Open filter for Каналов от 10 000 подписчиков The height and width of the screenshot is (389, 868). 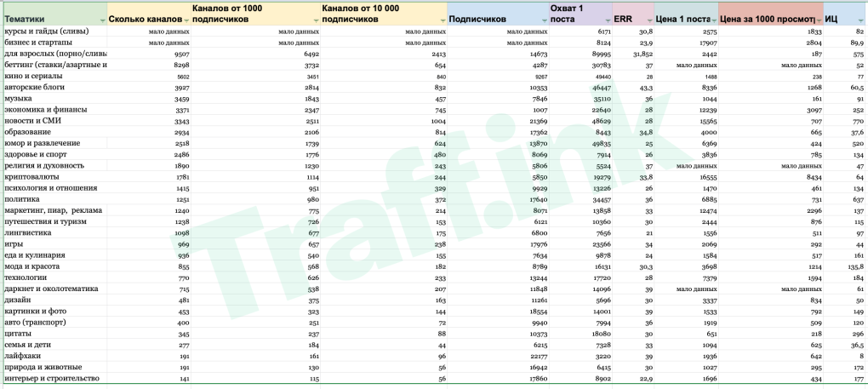pos(443,20)
